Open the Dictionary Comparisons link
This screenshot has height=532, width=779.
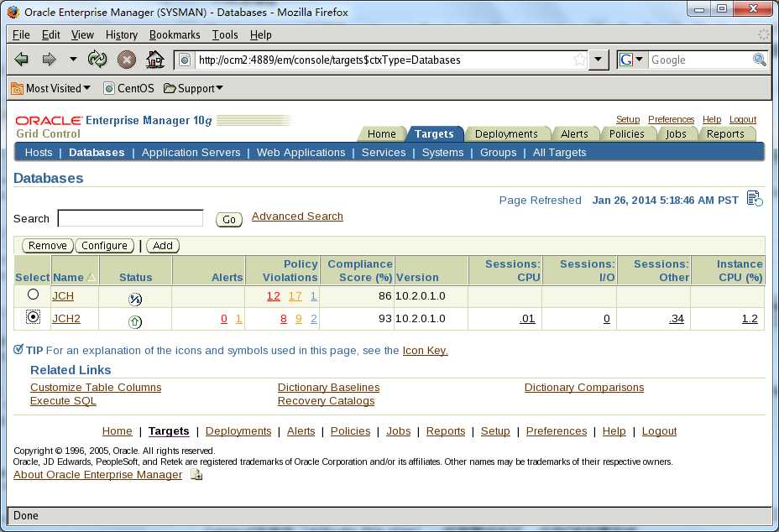584,388
